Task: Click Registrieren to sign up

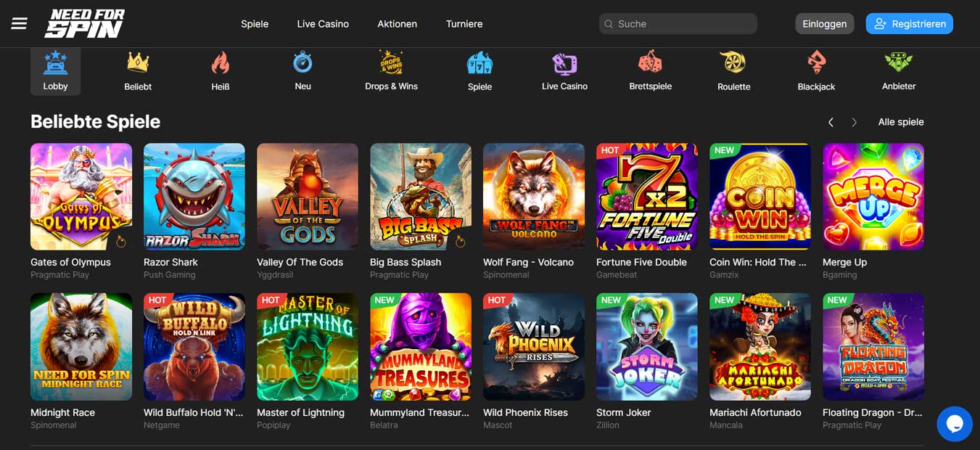Action: coord(909,23)
